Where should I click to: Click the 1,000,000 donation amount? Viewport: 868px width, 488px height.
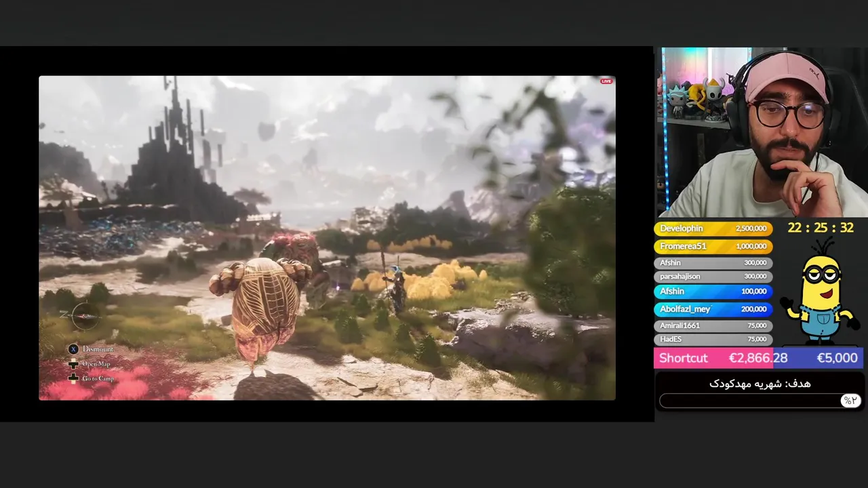[751, 246]
